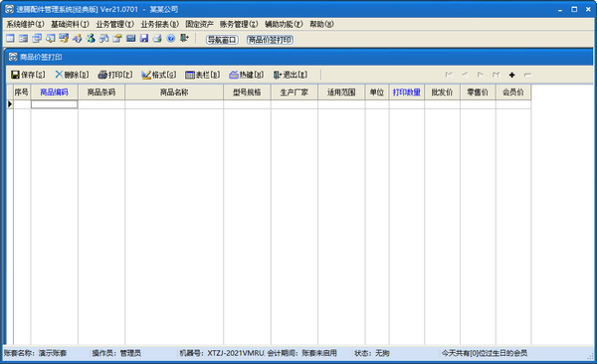
Task: Click the application icon in title bar
Action: click(x=10, y=9)
